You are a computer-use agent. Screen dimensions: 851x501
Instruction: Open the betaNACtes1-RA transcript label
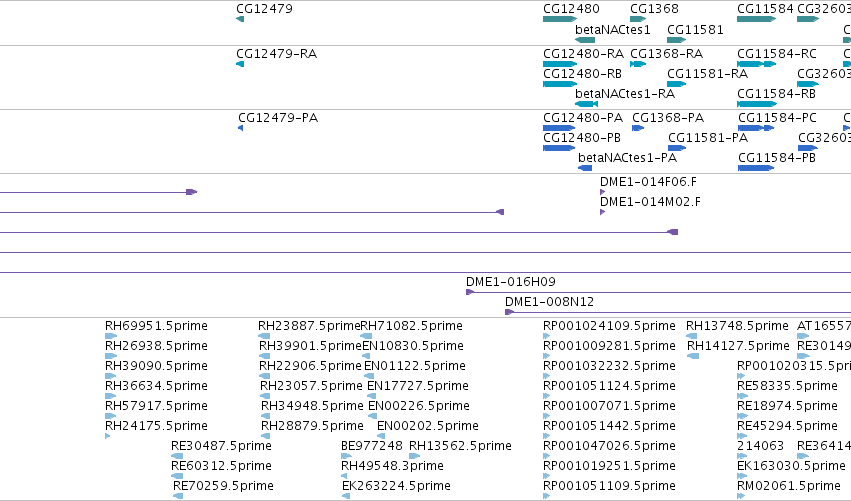pos(625,94)
